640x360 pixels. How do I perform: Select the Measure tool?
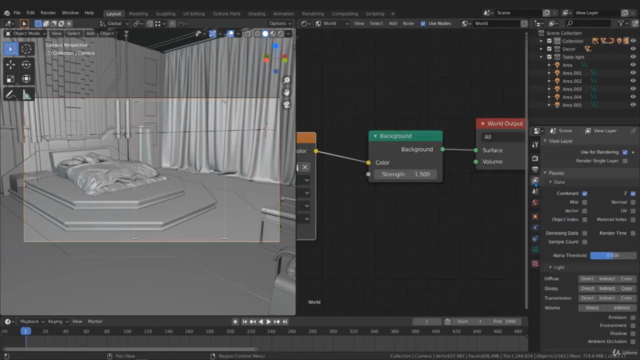click(26, 95)
